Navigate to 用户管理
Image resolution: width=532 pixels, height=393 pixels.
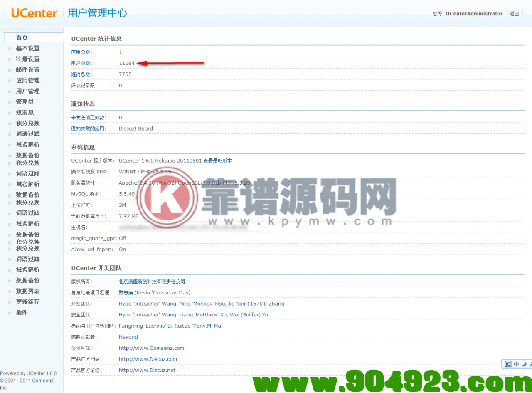[x=28, y=91]
